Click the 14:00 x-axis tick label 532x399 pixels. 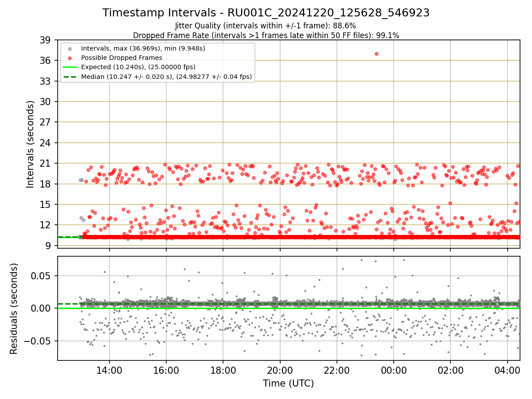(110, 371)
